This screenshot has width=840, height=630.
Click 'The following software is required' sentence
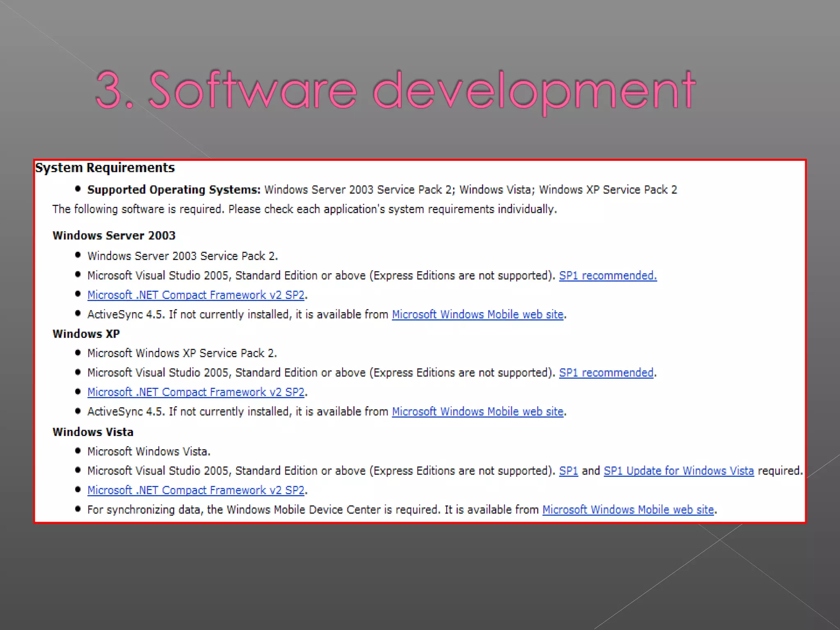click(305, 210)
